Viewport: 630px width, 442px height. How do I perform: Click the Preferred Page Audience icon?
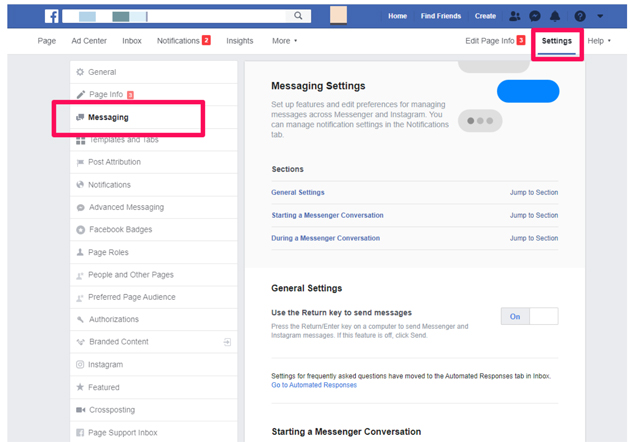click(x=80, y=298)
